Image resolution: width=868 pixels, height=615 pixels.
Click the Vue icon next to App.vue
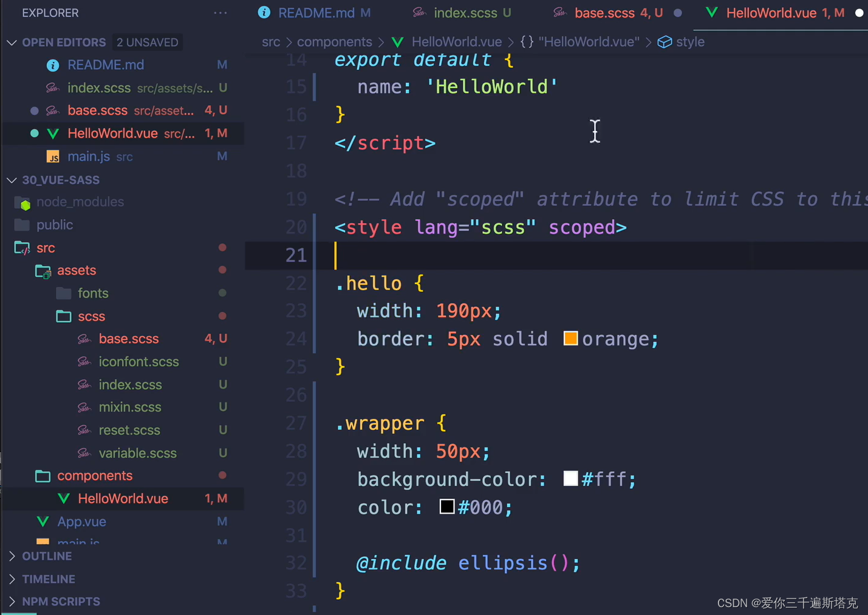coord(42,521)
